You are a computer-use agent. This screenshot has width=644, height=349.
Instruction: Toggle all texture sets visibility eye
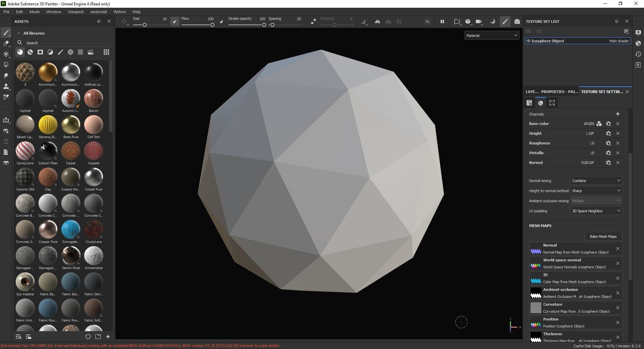tap(528, 31)
